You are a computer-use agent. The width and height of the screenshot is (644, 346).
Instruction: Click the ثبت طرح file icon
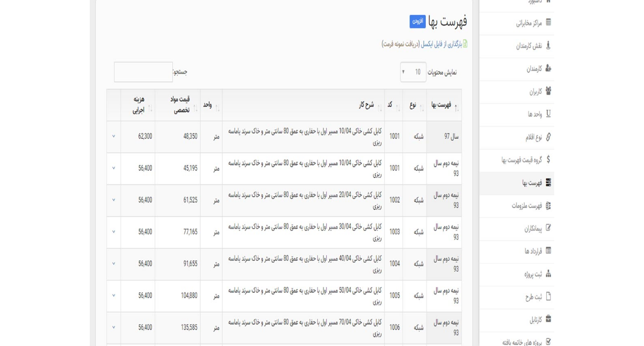tap(548, 296)
